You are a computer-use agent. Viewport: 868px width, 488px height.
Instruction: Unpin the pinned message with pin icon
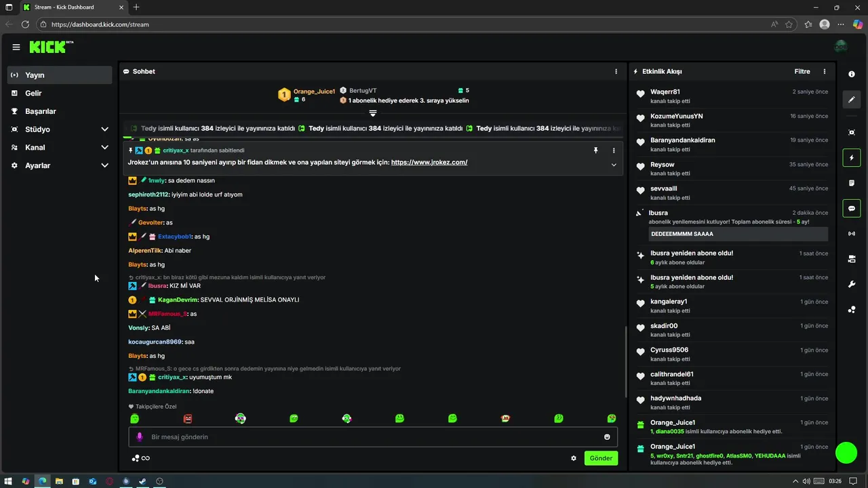(x=596, y=150)
